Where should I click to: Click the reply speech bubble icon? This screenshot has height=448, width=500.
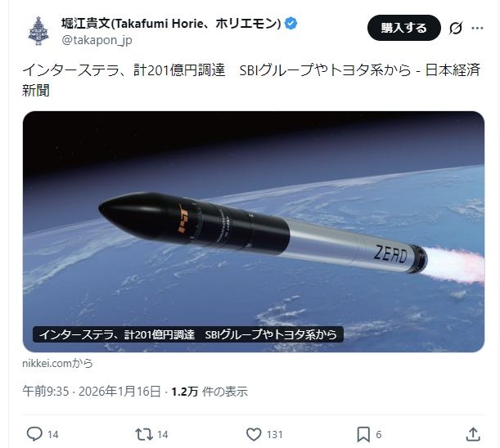point(34,434)
